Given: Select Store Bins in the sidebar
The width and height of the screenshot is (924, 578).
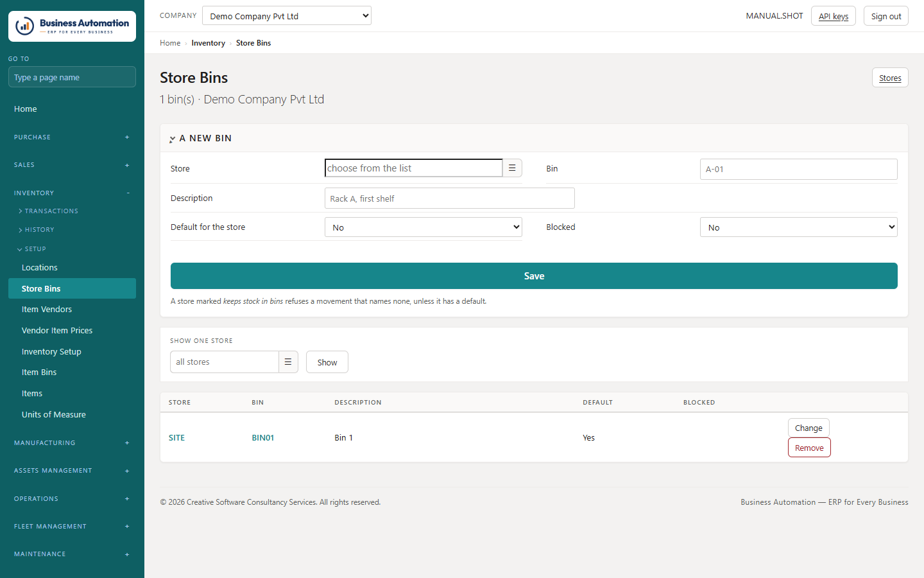Looking at the screenshot, I should click(72, 288).
